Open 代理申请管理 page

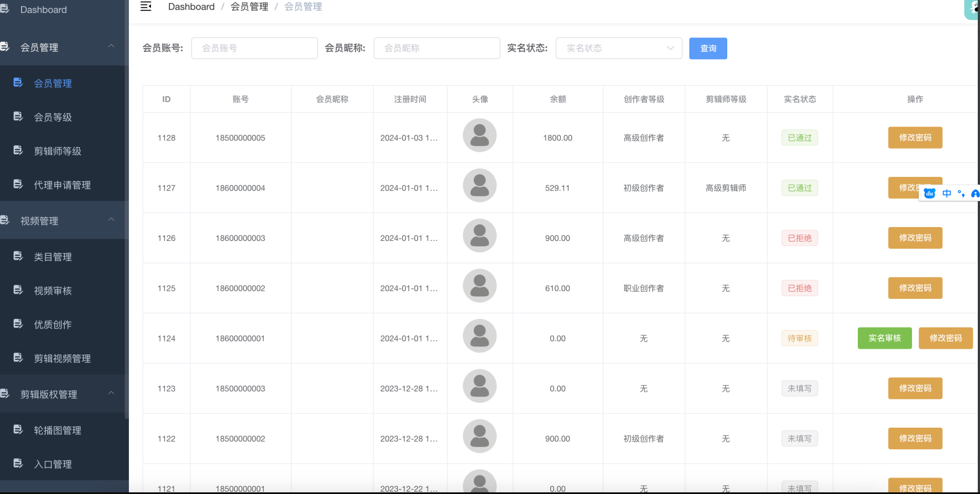pos(62,185)
